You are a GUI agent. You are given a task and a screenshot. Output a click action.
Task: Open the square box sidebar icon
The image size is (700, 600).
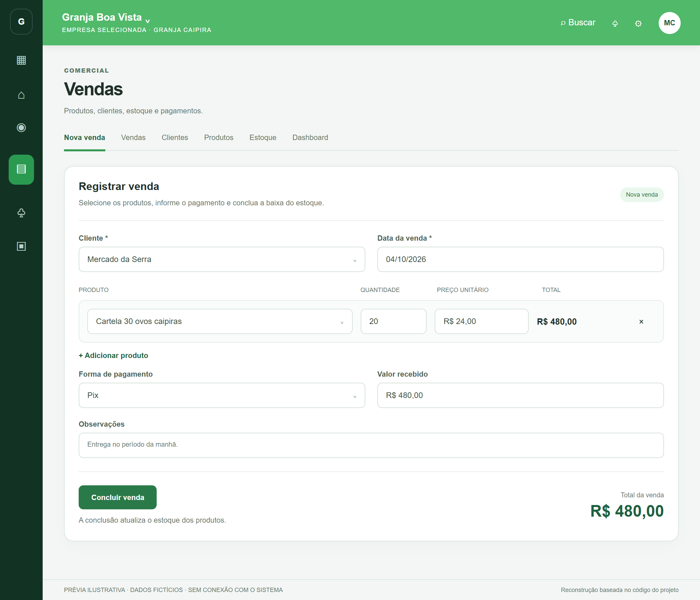point(21,246)
